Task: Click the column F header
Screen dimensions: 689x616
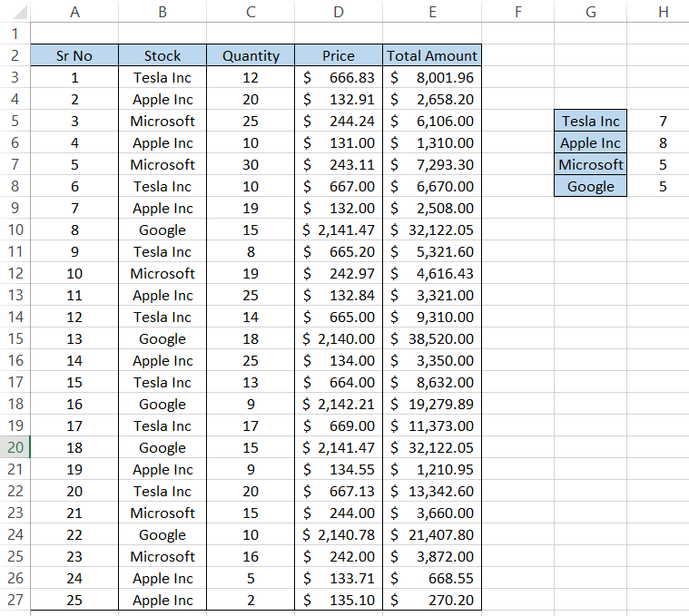Action: click(517, 12)
